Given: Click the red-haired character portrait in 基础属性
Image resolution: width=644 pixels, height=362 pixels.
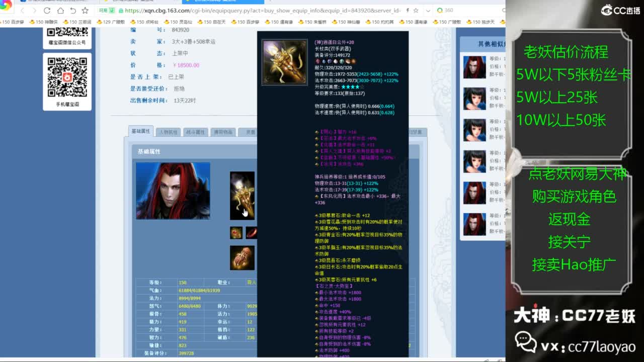Looking at the screenshot, I should (173, 191).
